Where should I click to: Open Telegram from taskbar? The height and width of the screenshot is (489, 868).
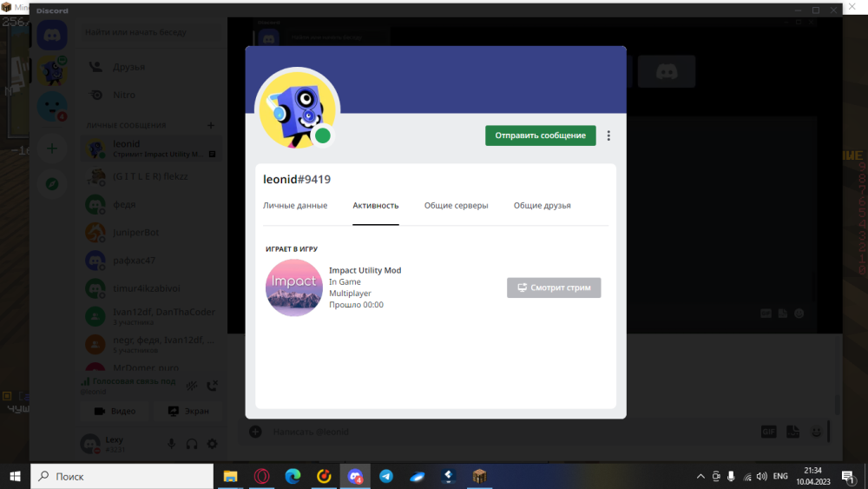[386, 476]
